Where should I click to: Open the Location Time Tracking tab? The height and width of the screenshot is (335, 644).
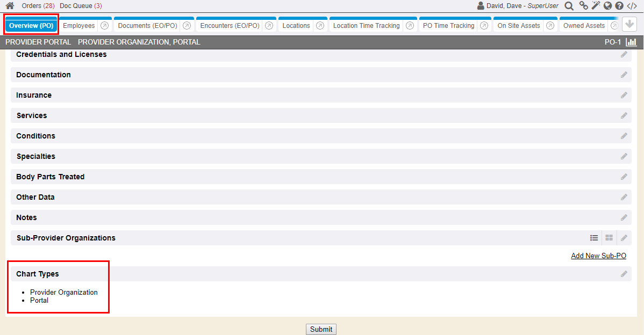[x=366, y=26]
